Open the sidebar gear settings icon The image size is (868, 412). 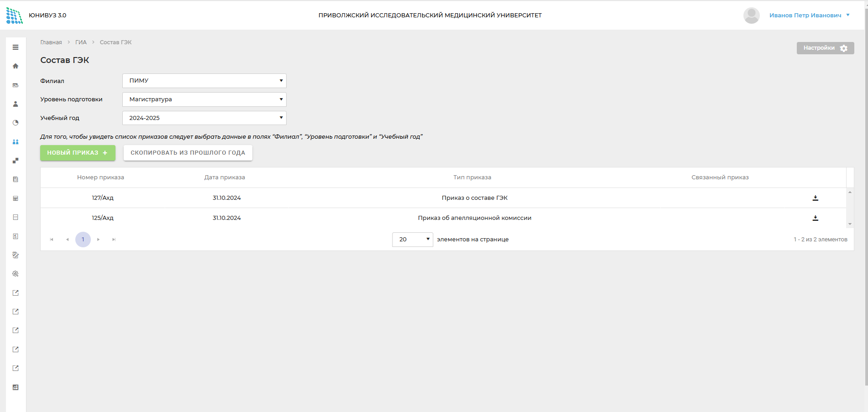coord(16,274)
